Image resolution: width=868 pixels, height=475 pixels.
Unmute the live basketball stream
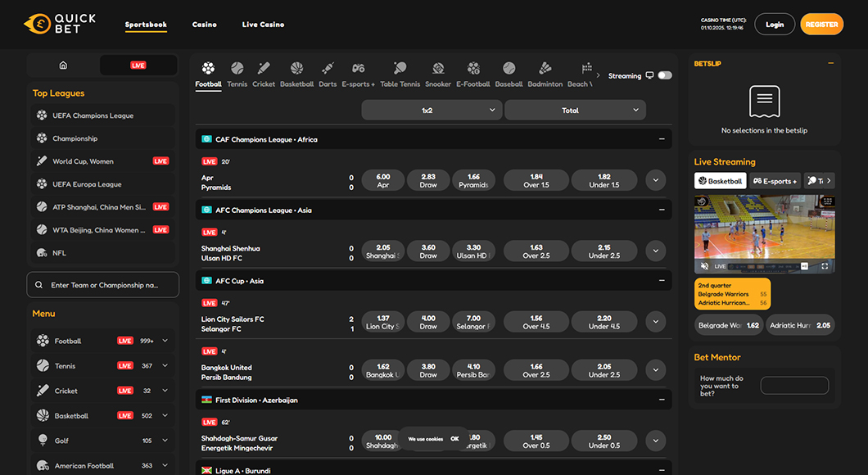703,266
